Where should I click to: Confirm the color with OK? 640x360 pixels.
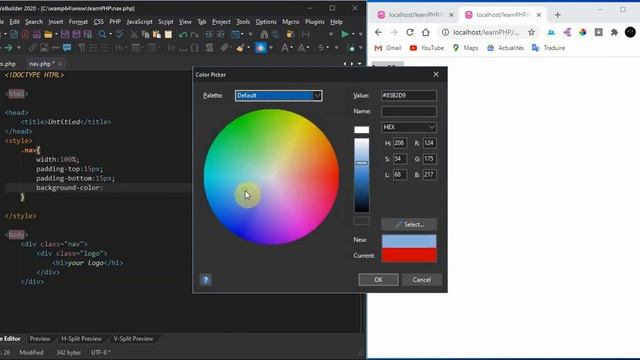click(378, 280)
